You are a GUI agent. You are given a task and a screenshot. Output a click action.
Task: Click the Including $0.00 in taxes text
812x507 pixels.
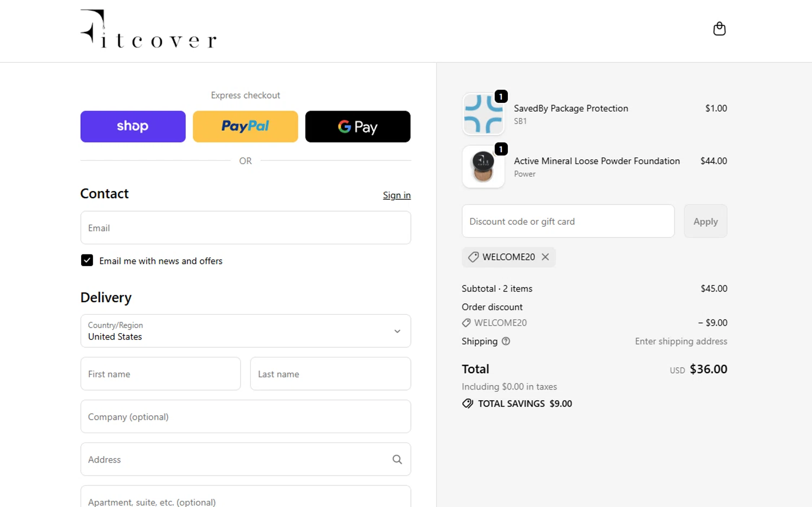509,387
